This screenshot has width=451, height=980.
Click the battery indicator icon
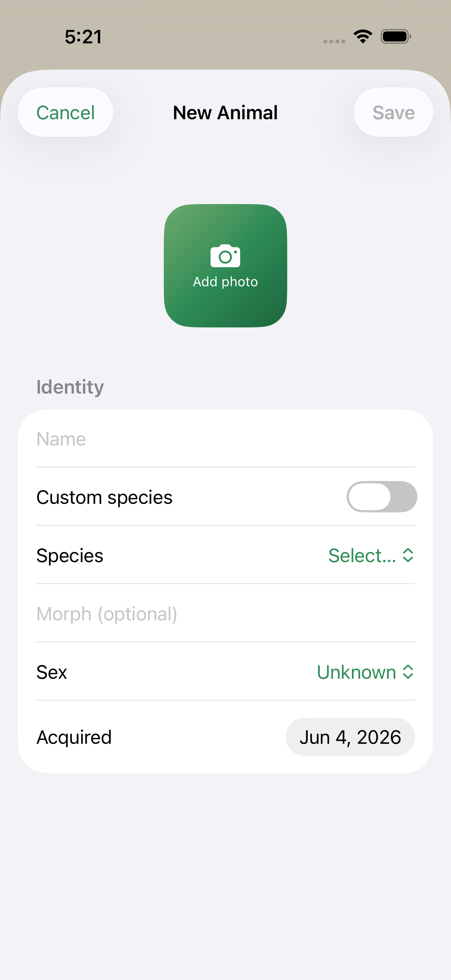tap(396, 37)
